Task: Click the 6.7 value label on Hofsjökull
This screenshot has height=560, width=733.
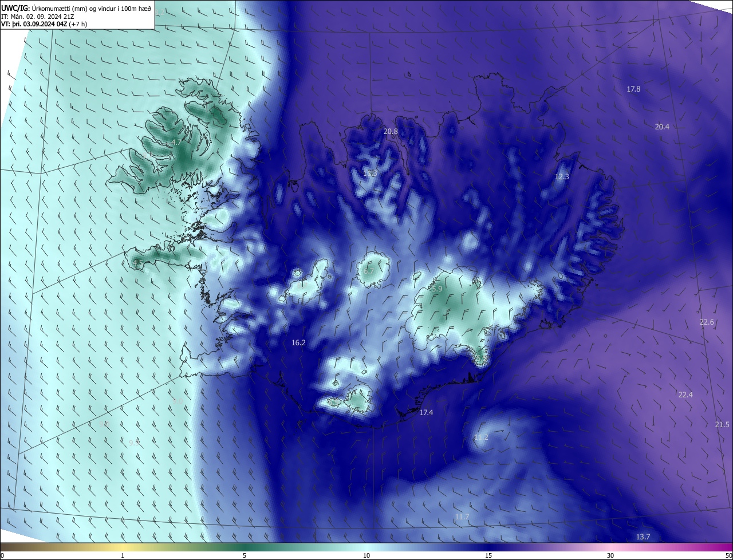Action: (368, 271)
